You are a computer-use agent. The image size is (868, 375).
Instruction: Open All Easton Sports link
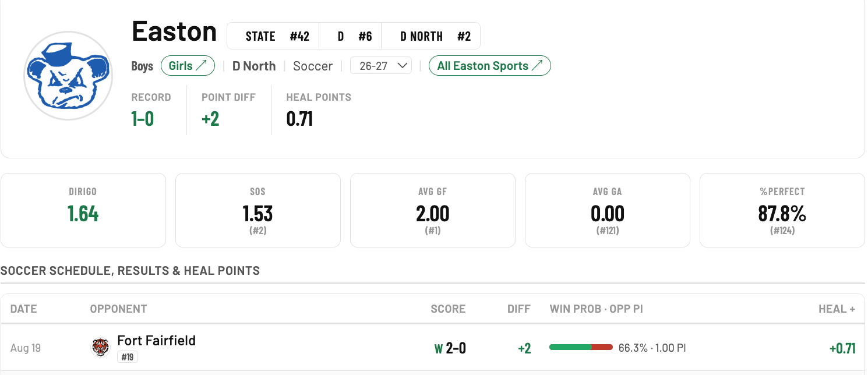[490, 66]
